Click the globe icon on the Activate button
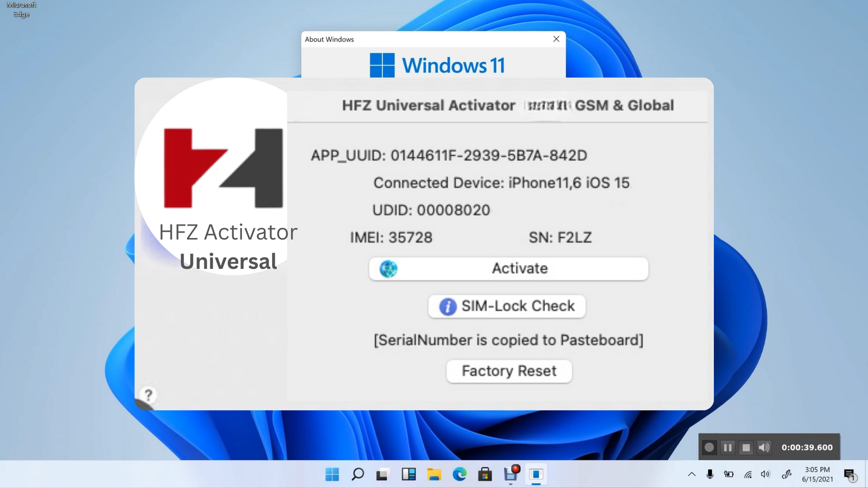868x488 pixels. (x=387, y=268)
